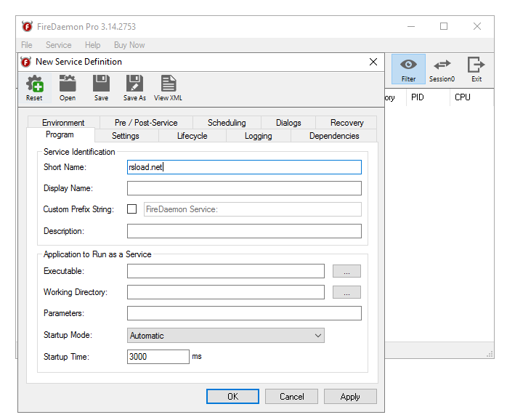Open the View XML icon
Screen dimensions: 515x420
(x=169, y=88)
